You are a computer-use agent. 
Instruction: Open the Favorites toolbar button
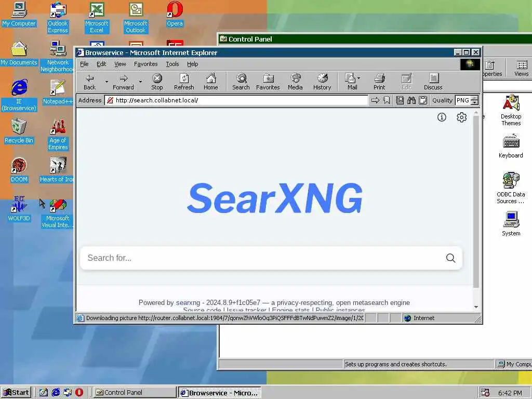268,82
